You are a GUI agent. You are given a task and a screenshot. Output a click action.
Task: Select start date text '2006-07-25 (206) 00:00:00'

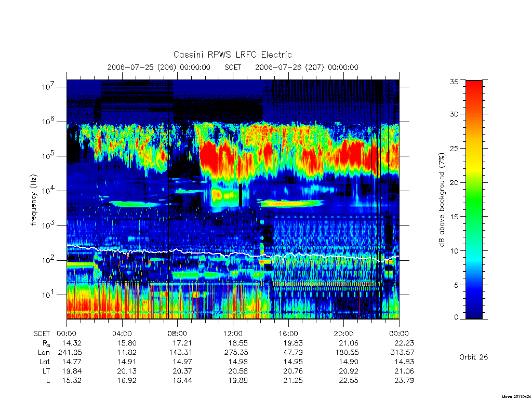pos(159,67)
